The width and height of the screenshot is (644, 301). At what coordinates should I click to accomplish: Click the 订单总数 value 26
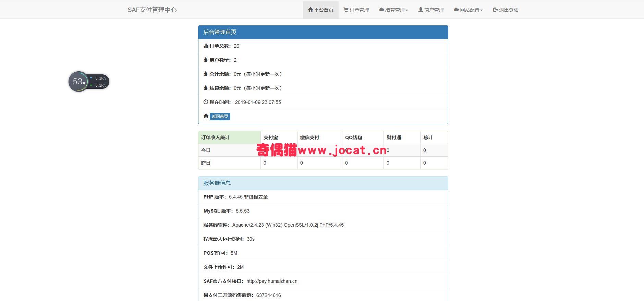tap(236, 46)
